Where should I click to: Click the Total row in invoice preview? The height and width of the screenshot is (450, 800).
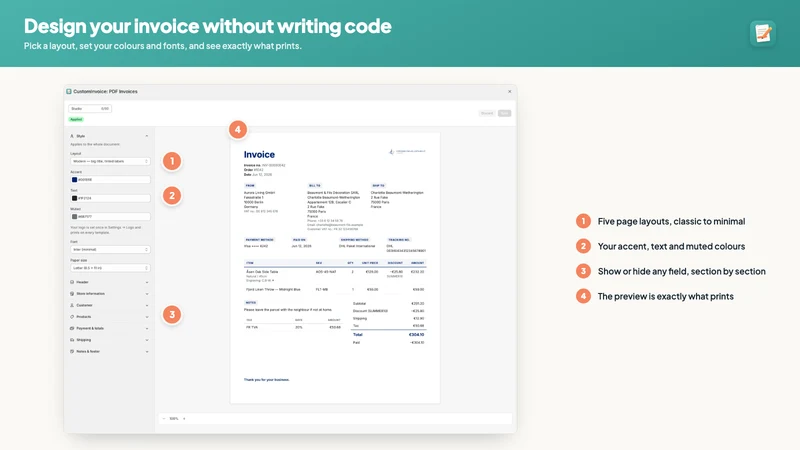pos(388,335)
